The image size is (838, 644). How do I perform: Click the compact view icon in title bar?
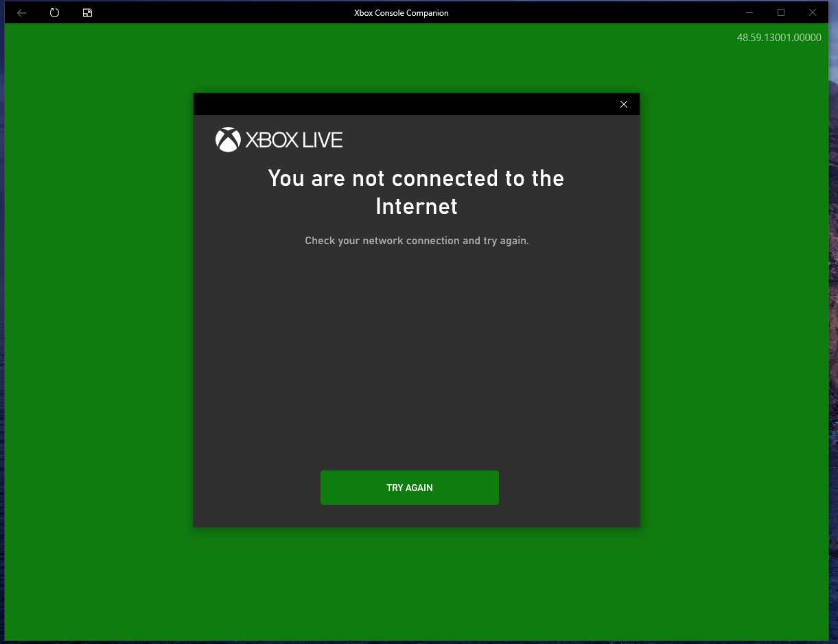(x=87, y=12)
